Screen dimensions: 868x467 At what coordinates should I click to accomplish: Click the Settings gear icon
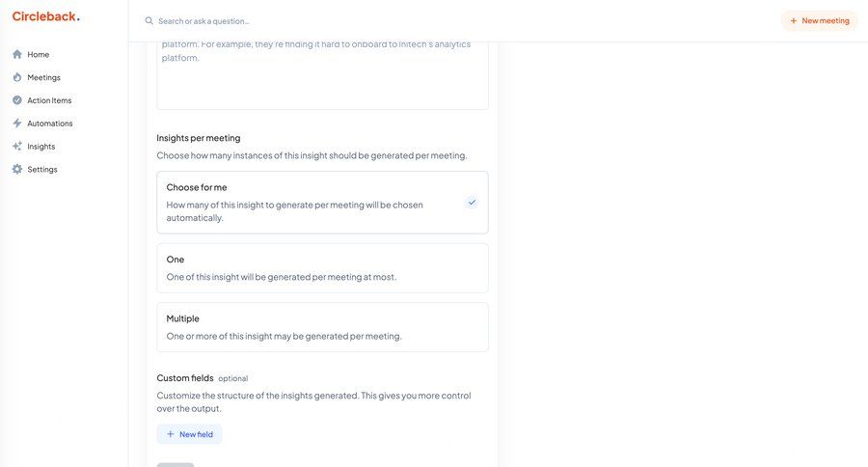point(17,169)
